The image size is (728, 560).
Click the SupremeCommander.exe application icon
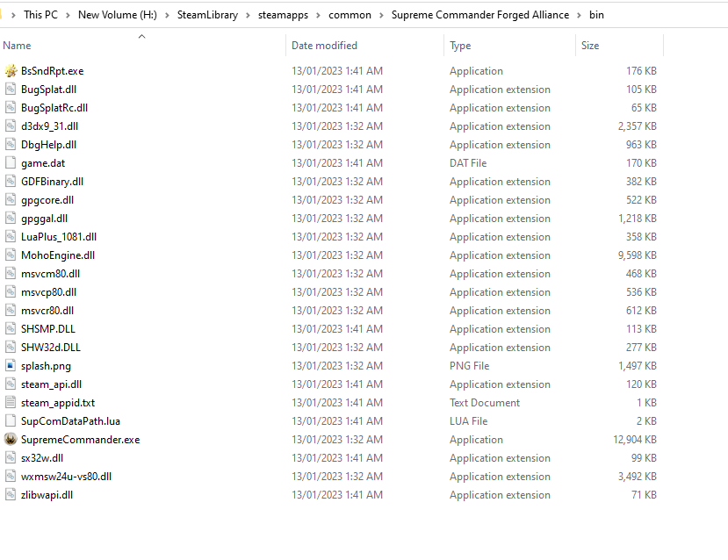pyautogui.click(x=11, y=440)
